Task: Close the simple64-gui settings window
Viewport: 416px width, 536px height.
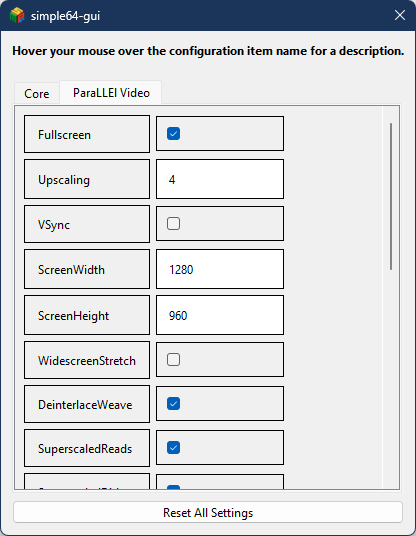Action: click(x=400, y=15)
